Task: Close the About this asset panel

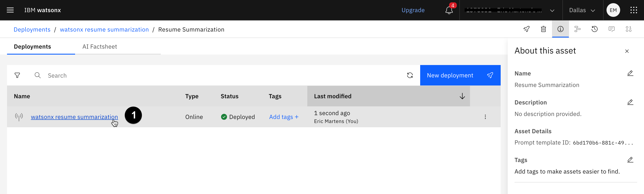Action: [x=627, y=51]
